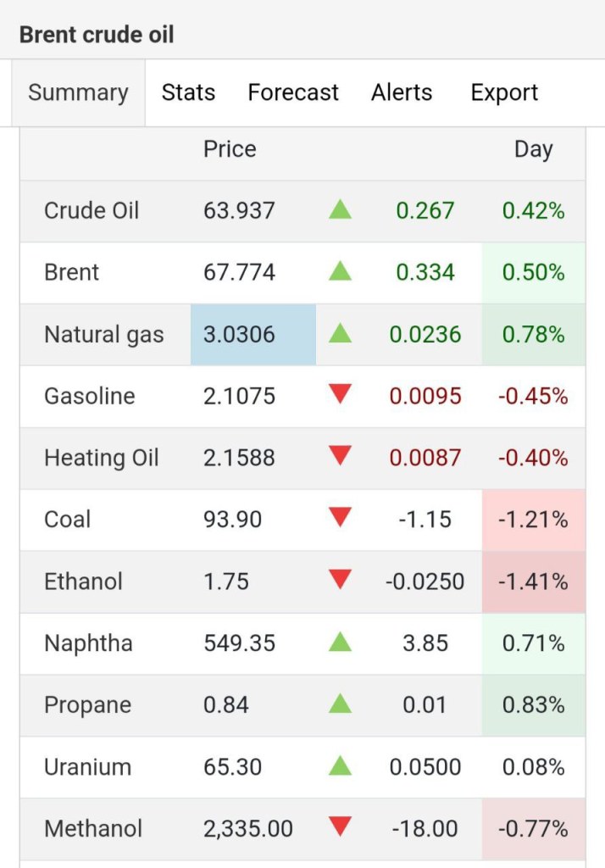Open the Summary tab
This screenshot has width=605, height=868.
coord(78,92)
